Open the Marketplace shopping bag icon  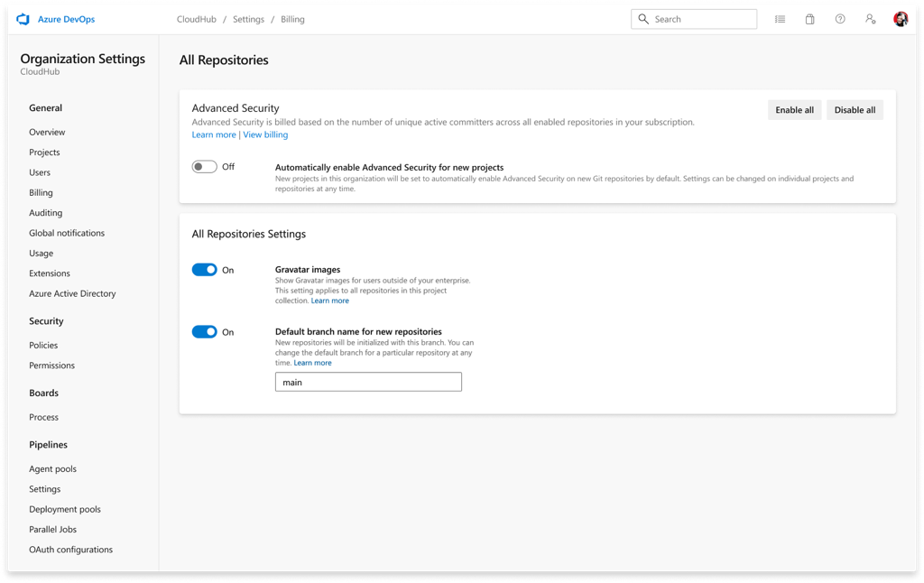point(809,18)
